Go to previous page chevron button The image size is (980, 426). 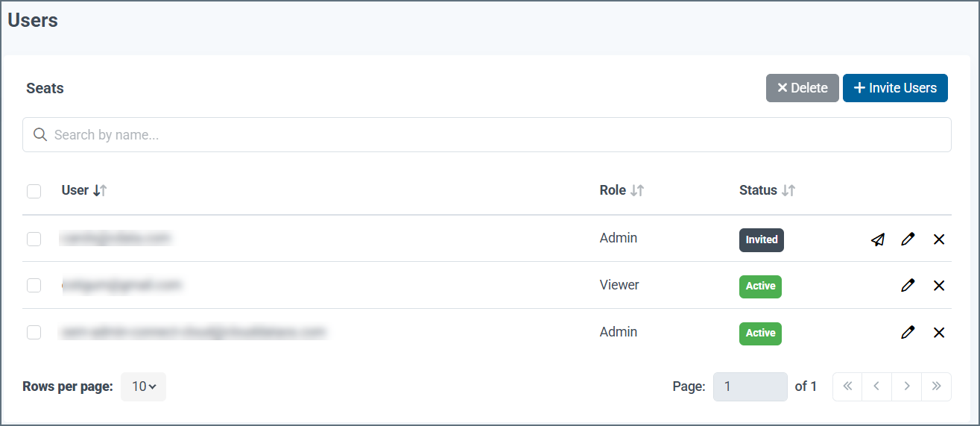pyautogui.click(x=877, y=386)
